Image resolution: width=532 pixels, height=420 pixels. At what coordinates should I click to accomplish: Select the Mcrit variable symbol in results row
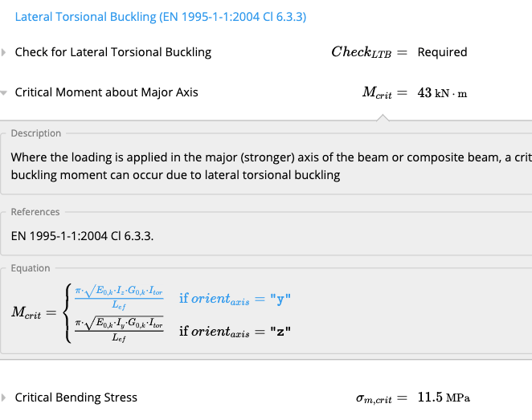click(377, 92)
